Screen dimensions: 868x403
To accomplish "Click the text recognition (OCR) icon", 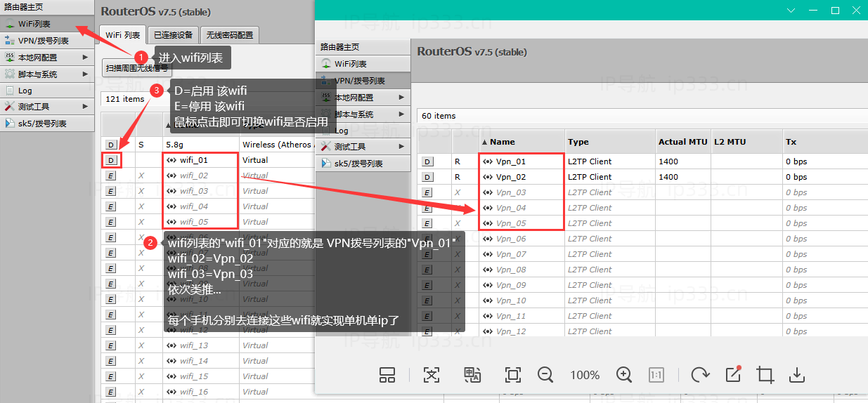I will (x=431, y=375).
